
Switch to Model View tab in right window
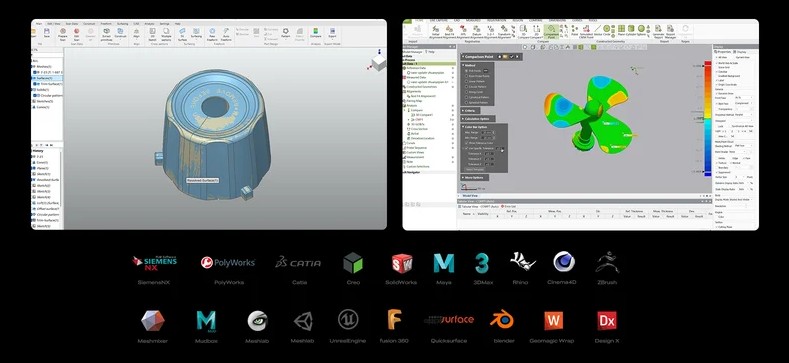pos(470,195)
